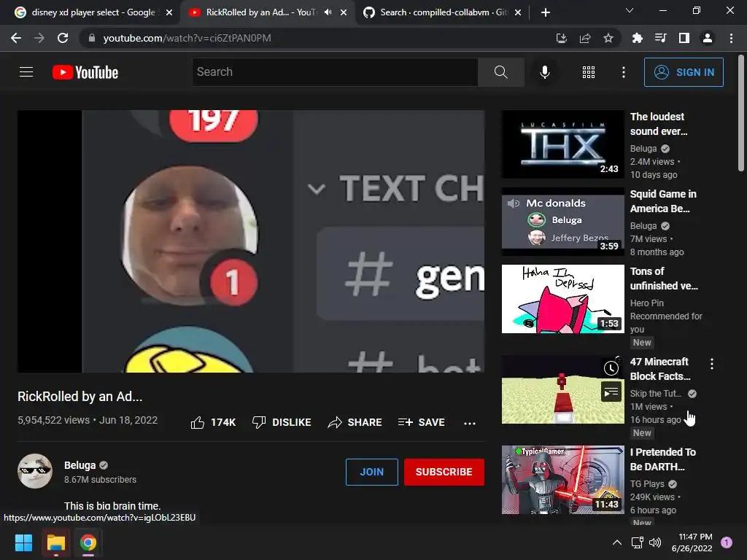The height and width of the screenshot is (560, 747).
Task: Open YouTube settings three-dot menu
Action: [x=623, y=72]
